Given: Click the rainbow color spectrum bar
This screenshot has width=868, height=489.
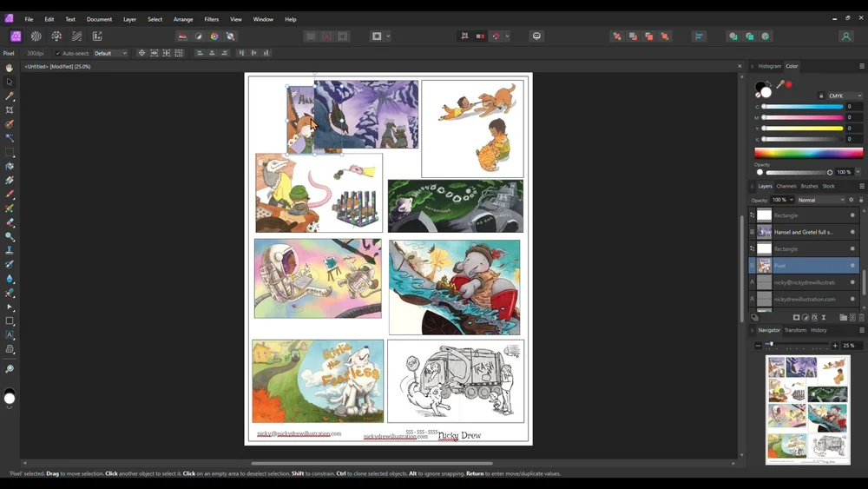Looking at the screenshot, I should pyautogui.click(x=808, y=153).
